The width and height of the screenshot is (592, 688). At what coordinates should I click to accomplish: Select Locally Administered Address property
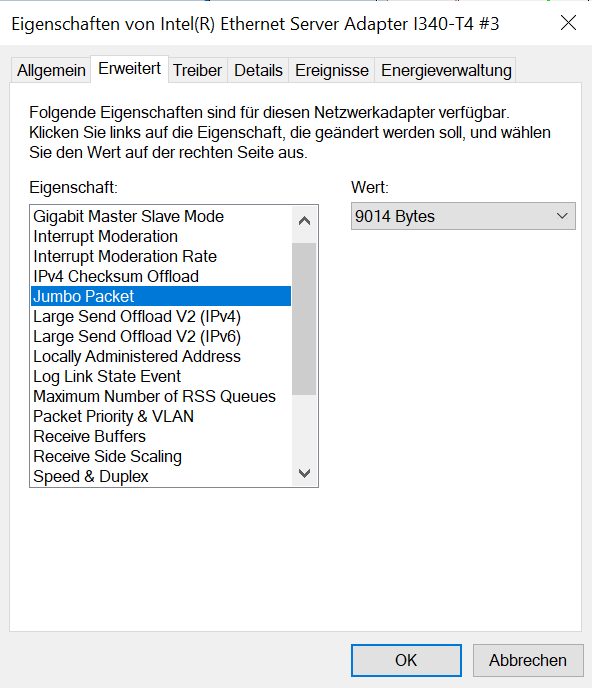(161, 356)
